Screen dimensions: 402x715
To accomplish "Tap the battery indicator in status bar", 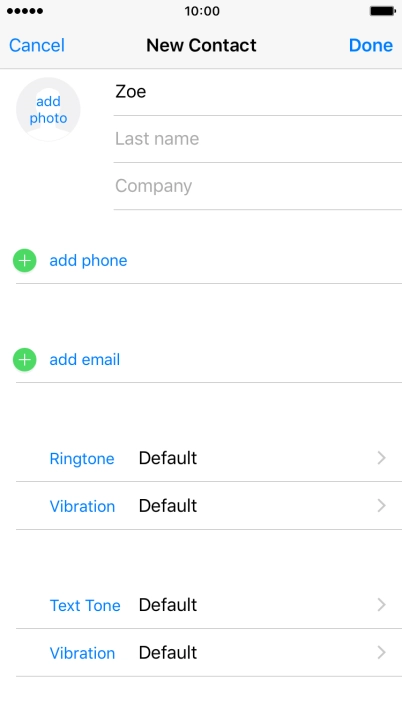I will (382, 11).
